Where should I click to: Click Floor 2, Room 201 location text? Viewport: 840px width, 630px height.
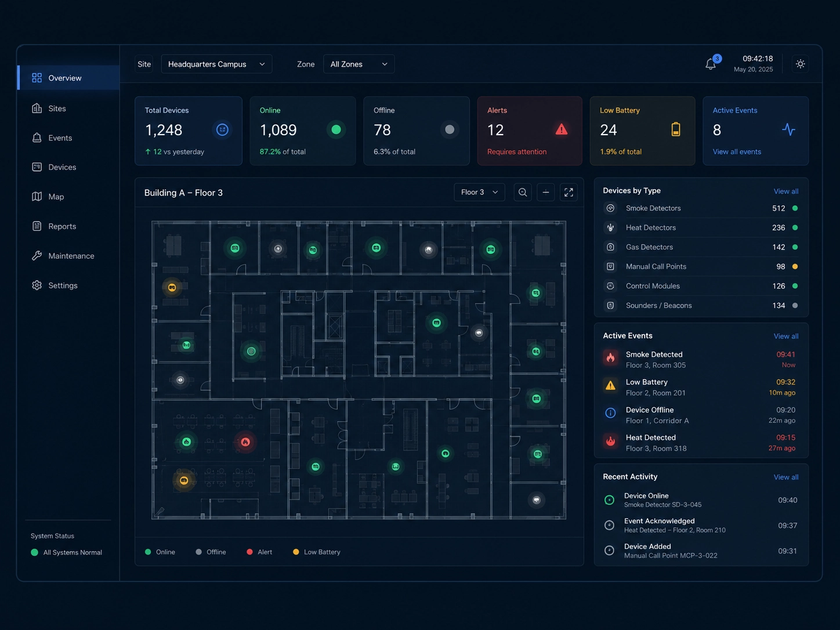click(x=656, y=393)
